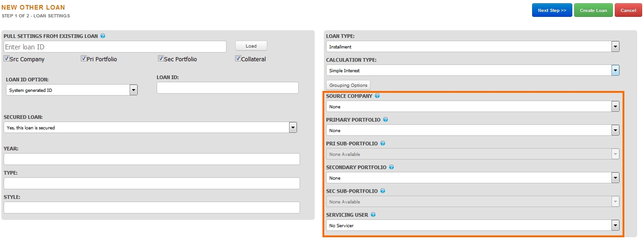Open the Loan ID Option dropdown
The width and height of the screenshot is (644, 240).
tap(72, 90)
